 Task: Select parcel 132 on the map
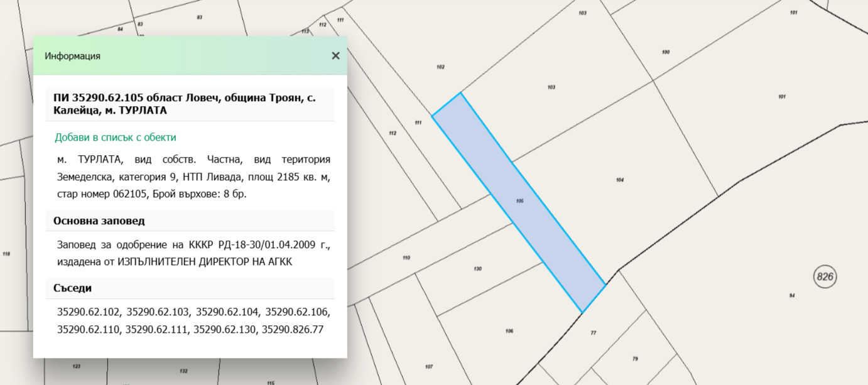(x=183, y=371)
